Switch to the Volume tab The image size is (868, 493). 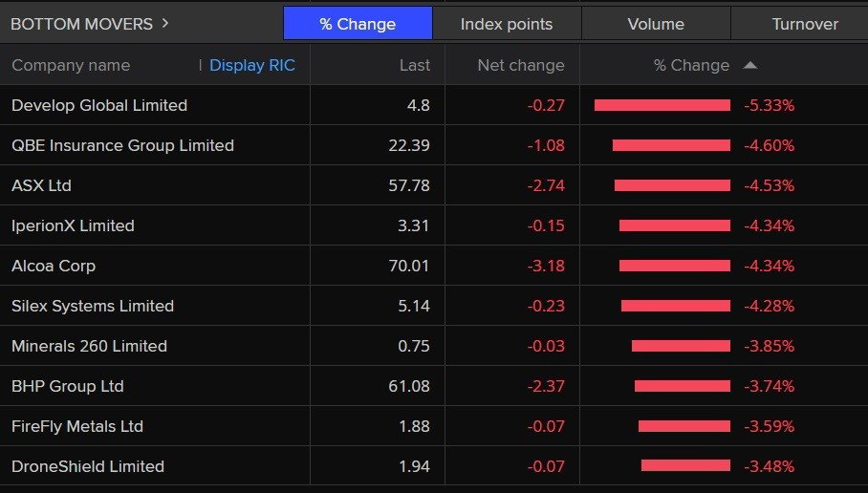[x=656, y=24]
